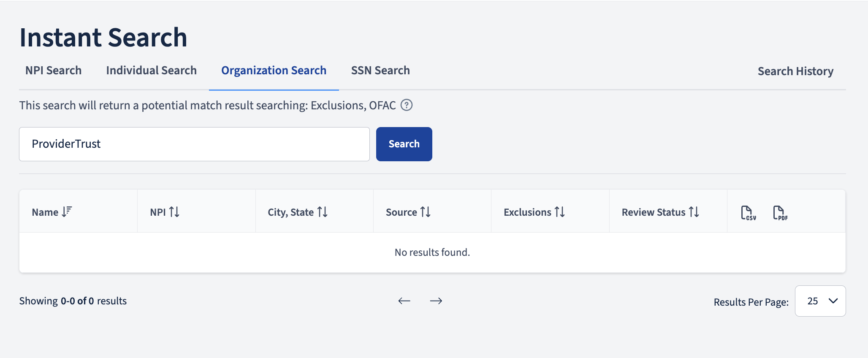Sort results by NPI column

click(x=165, y=212)
